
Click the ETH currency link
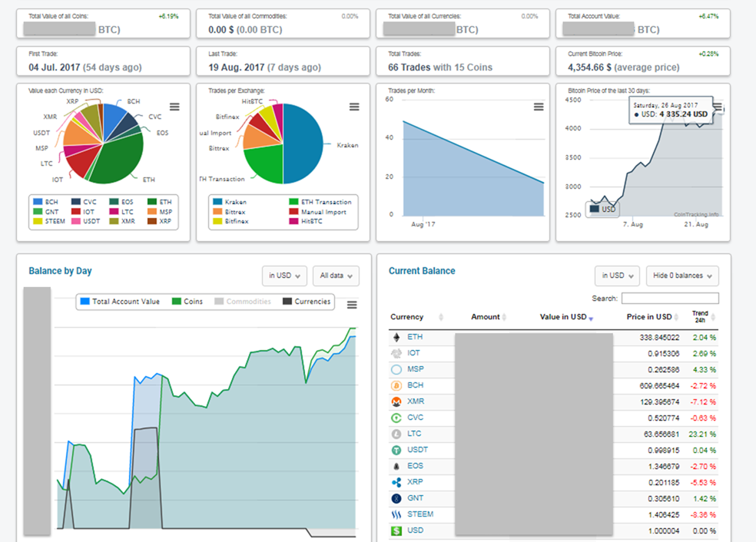point(415,337)
